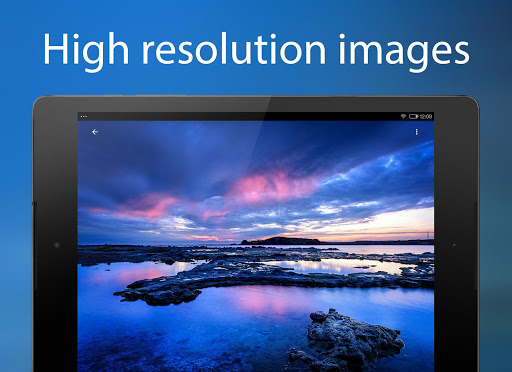The height and width of the screenshot is (372, 512).
Task: Tap the 12:09 clock in status bar
Action: coord(426,116)
